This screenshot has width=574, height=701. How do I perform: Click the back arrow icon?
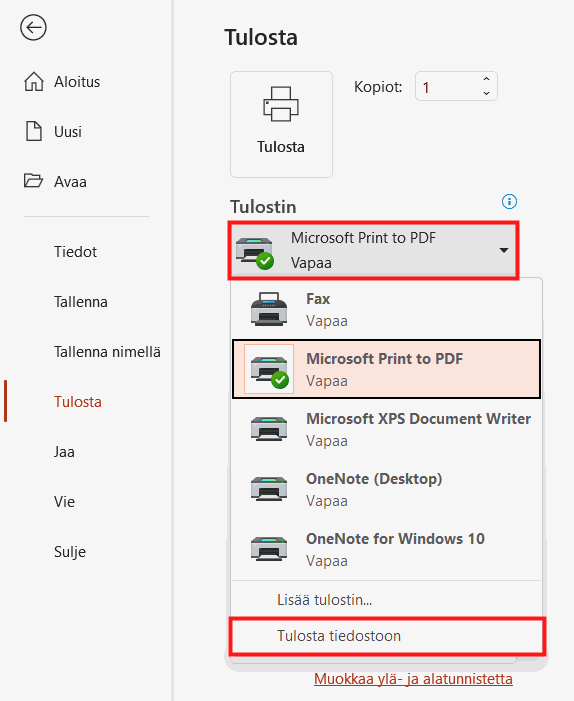pyautogui.click(x=33, y=27)
